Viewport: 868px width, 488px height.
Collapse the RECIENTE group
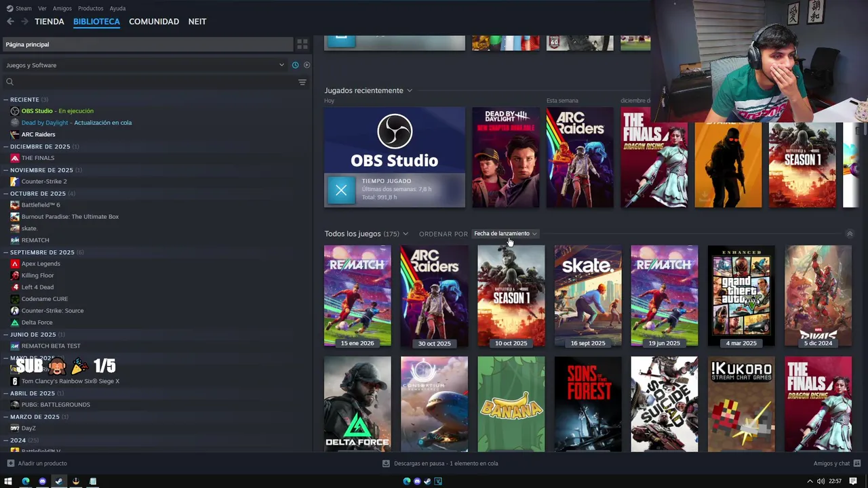coord(5,100)
